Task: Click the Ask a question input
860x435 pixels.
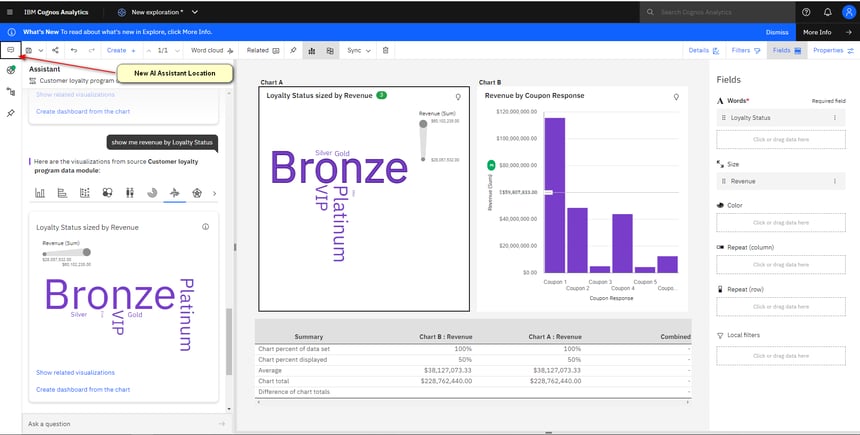Action: [125, 423]
